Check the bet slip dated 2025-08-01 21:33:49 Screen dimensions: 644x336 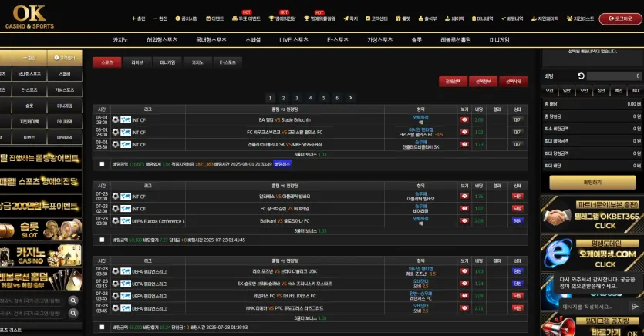tap(102, 164)
